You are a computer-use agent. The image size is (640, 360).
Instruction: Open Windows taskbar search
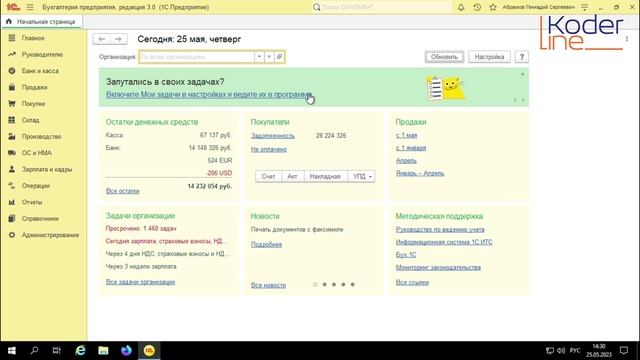(x=34, y=350)
